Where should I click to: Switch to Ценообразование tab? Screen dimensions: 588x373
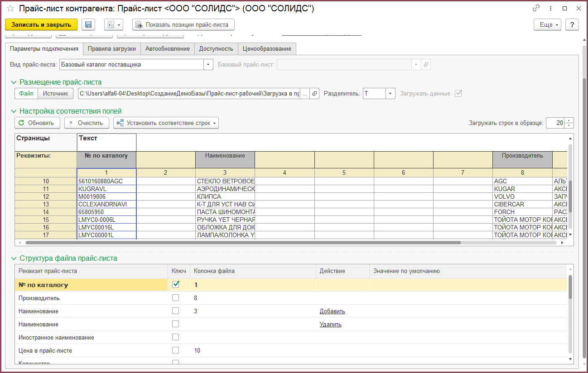[267, 48]
